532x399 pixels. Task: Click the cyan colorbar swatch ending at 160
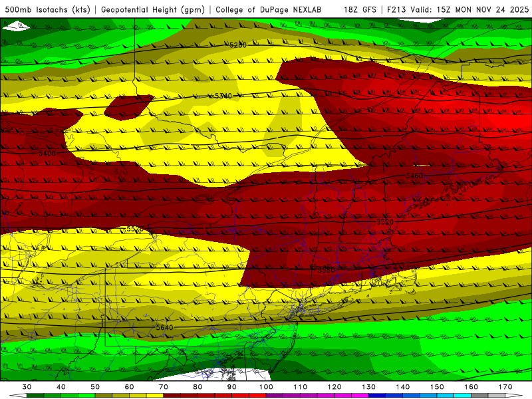click(x=463, y=396)
